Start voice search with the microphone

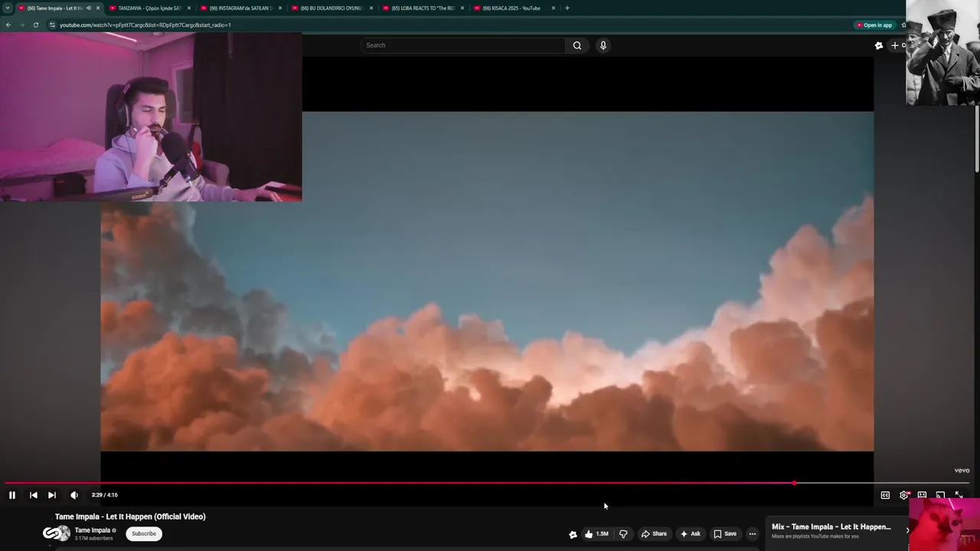point(603,45)
